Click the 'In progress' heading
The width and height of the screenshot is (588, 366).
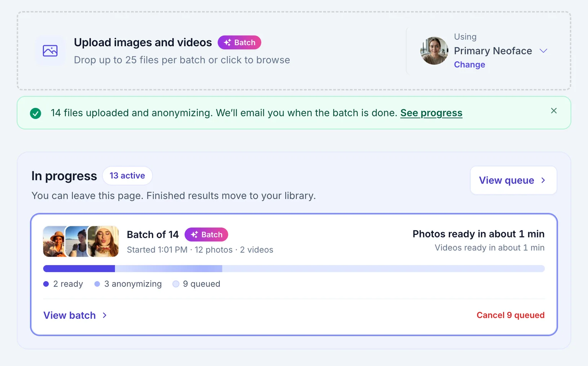point(64,176)
